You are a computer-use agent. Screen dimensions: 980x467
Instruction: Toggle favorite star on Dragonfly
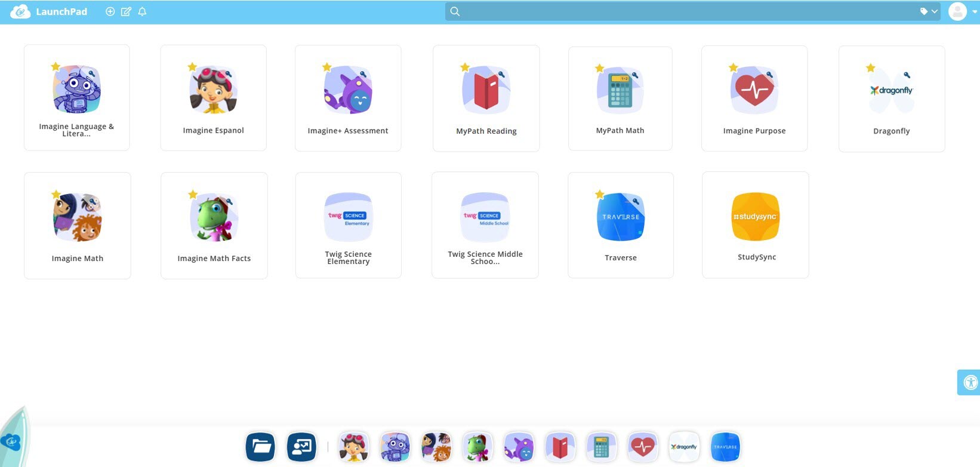pyautogui.click(x=871, y=67)
